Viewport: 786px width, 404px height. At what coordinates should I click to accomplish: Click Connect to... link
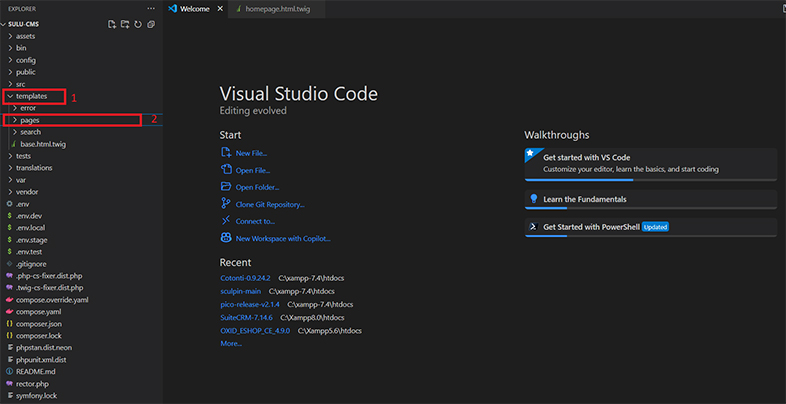(x=255, y=221)
